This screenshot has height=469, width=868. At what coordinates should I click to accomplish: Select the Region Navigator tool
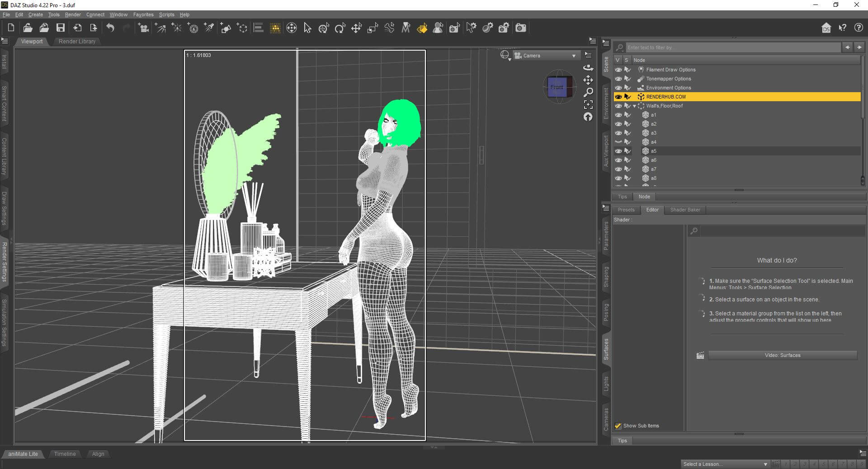pos(438,28)
